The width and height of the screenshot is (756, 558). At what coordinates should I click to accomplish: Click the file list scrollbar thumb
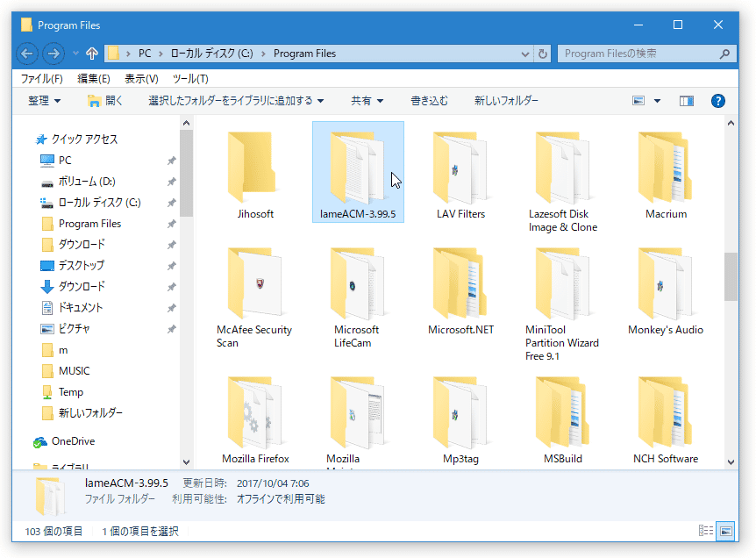731,276
